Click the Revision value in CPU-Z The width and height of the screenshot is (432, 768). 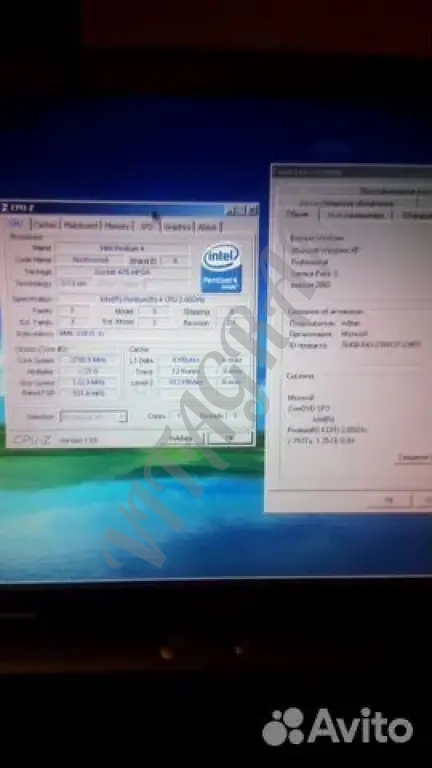(x=231, y=323)
